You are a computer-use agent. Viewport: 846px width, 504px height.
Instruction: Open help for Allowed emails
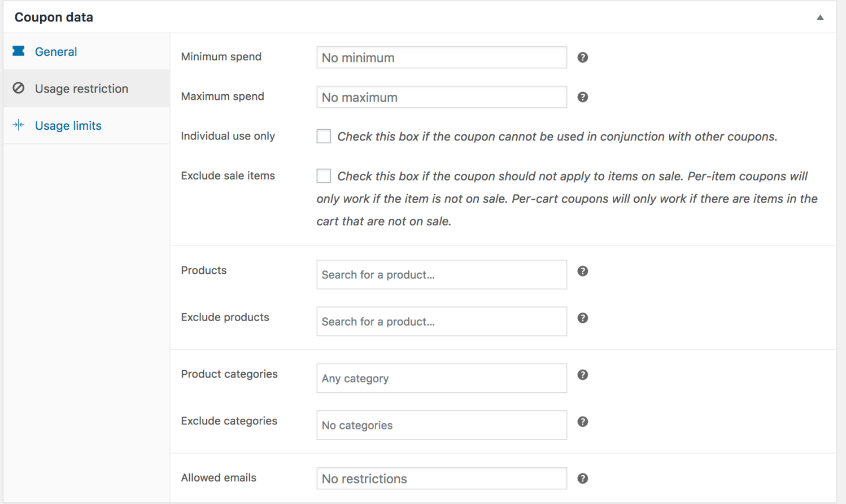(582, 478)
